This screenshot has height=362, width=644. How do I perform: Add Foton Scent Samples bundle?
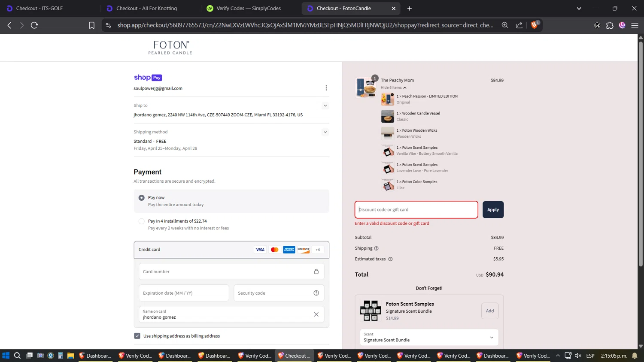click(490, 311)
